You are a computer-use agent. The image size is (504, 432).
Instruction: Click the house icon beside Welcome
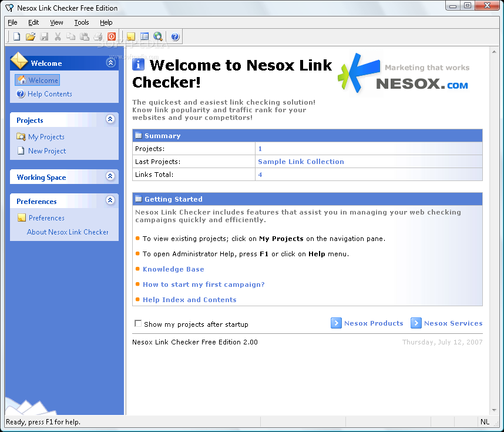(x=22, y=80)
